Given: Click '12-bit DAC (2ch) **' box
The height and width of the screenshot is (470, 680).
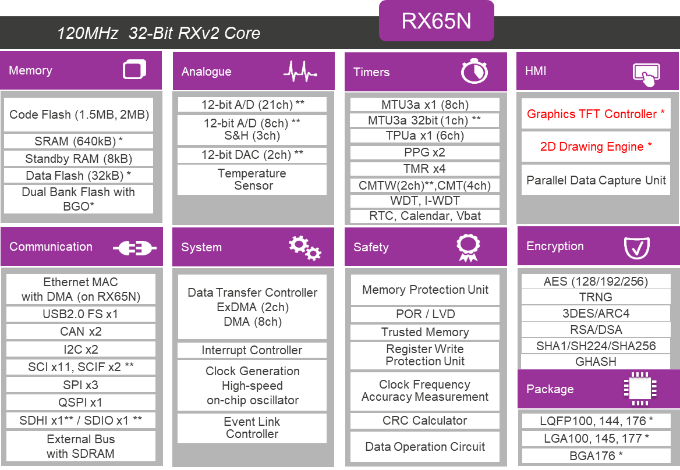Looking at the screenshot, I should [252, 155].
